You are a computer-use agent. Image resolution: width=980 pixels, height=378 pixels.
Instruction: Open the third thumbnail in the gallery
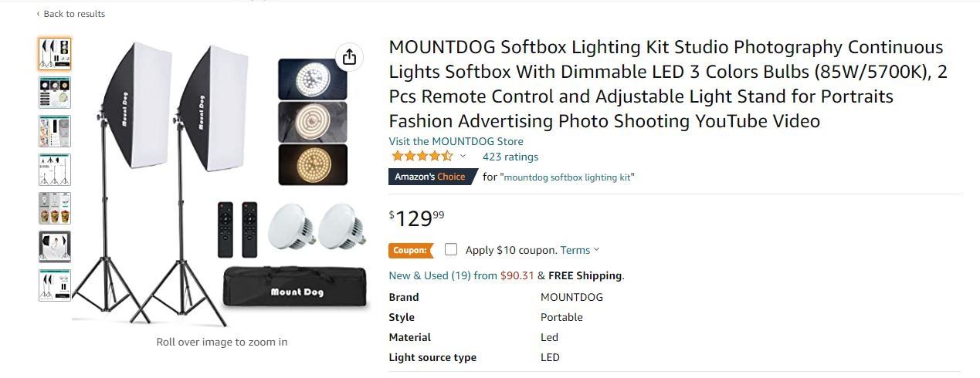pyautogui.click(x=55, y=130)
